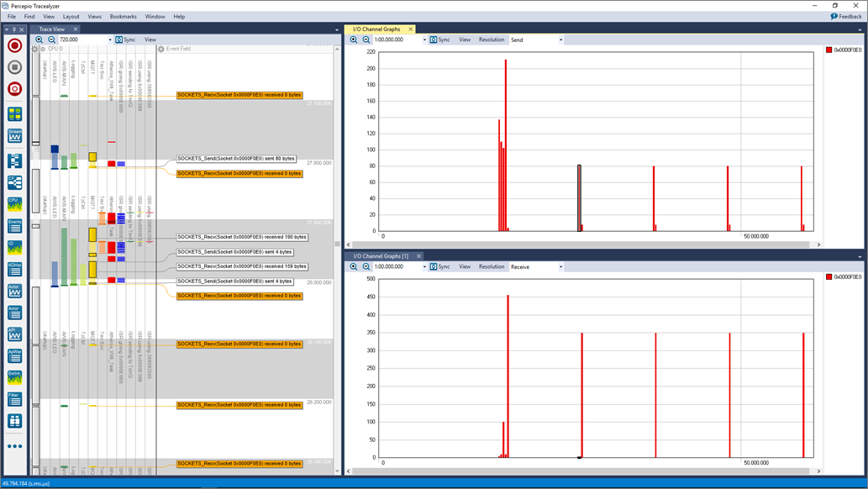Zoom out on the Trace View
The width and height of the screenshot is (868, 489).
pos(51,39)
